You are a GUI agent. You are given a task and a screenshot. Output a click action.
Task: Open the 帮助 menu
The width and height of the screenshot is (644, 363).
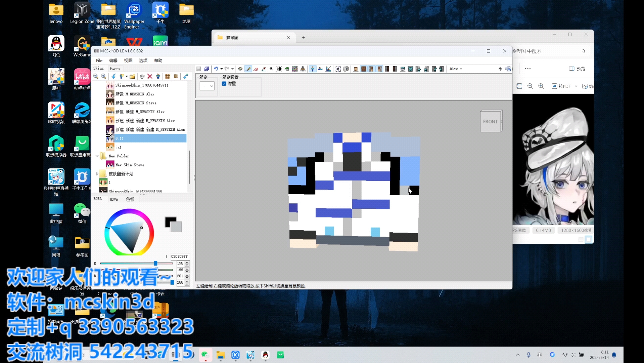(x=158, y=61)
